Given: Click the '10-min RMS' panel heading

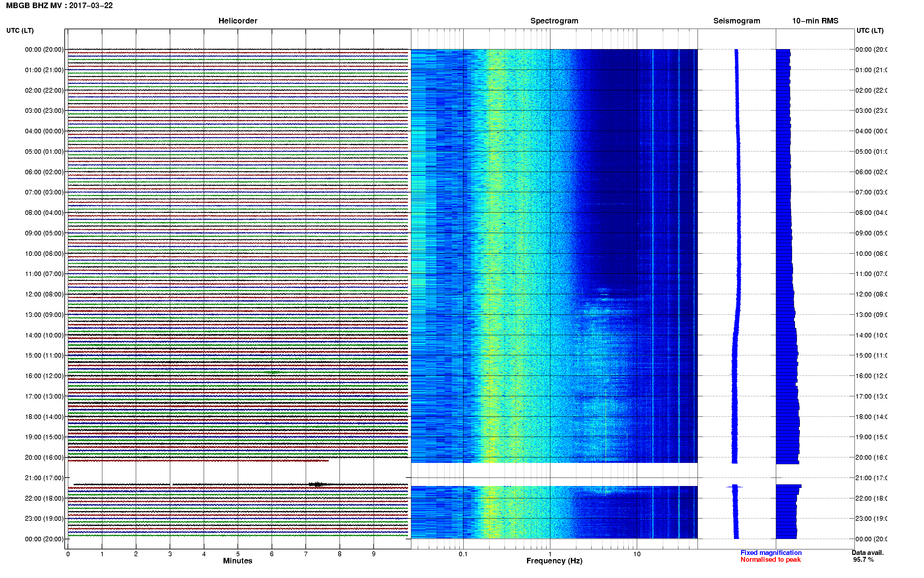Looking at the screenshot, I should pyautogui.click(x=815, y=21).
